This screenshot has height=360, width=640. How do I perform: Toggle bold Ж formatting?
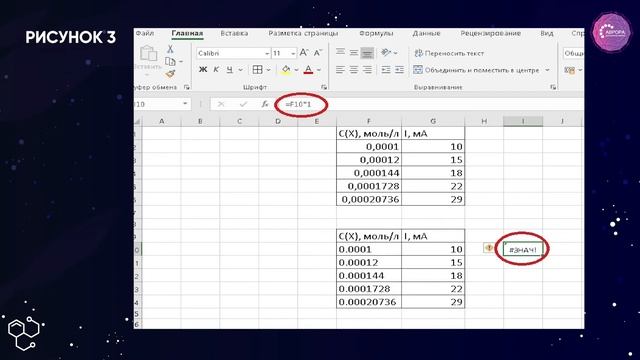(x=203, y=70)
